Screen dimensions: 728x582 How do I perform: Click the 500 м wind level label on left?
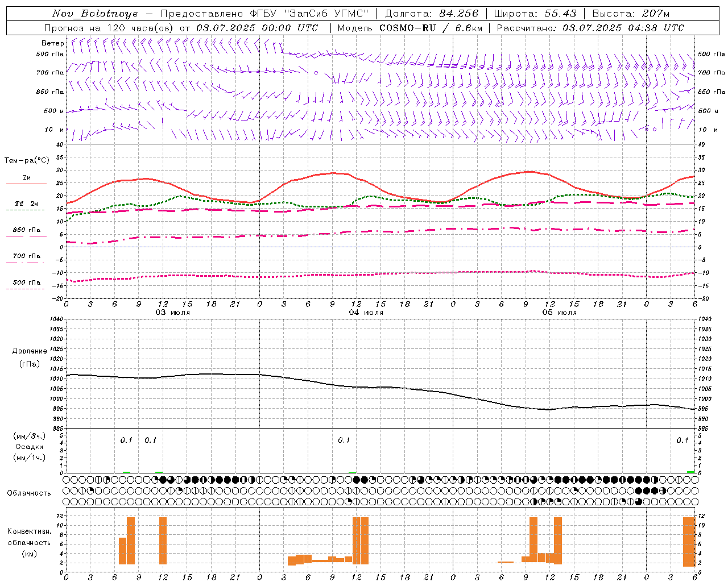click(54, 111)
